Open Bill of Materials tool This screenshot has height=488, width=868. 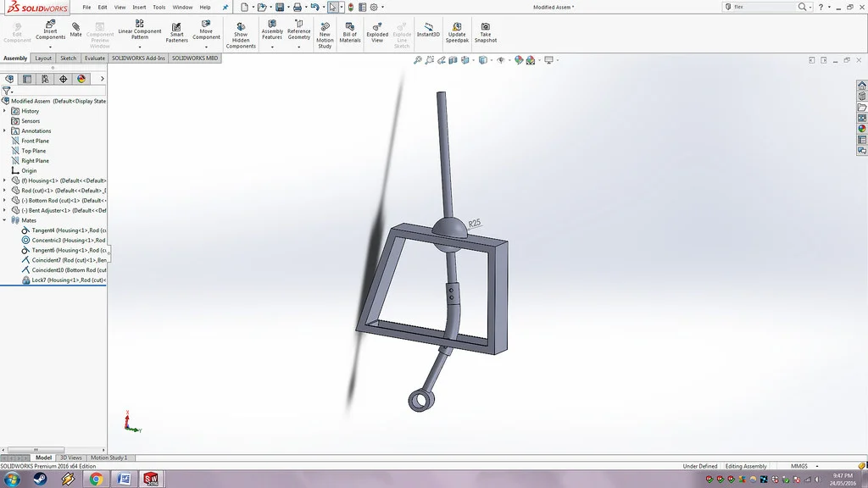click(350, 32)
